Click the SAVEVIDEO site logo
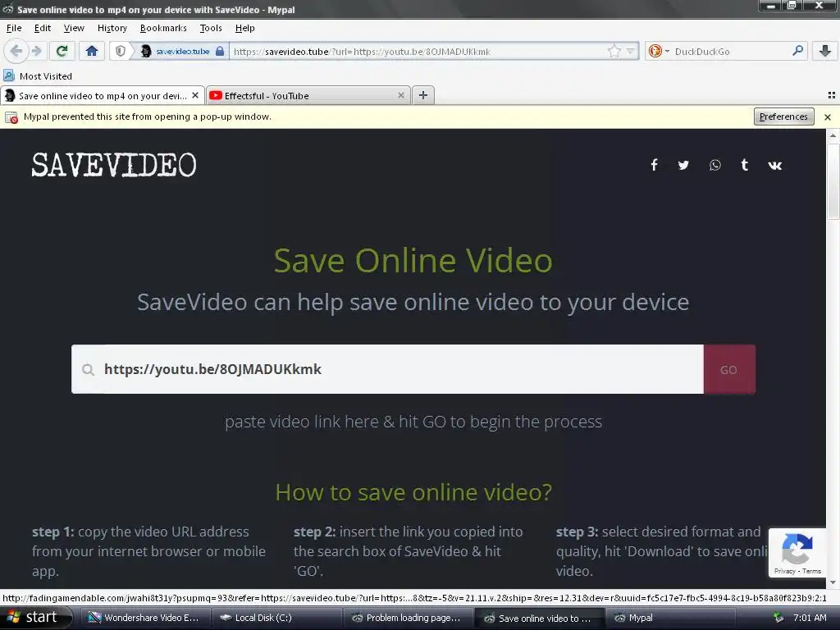This screenshot has height=630, width=840. pyautogui.click(x=114, y=165)
